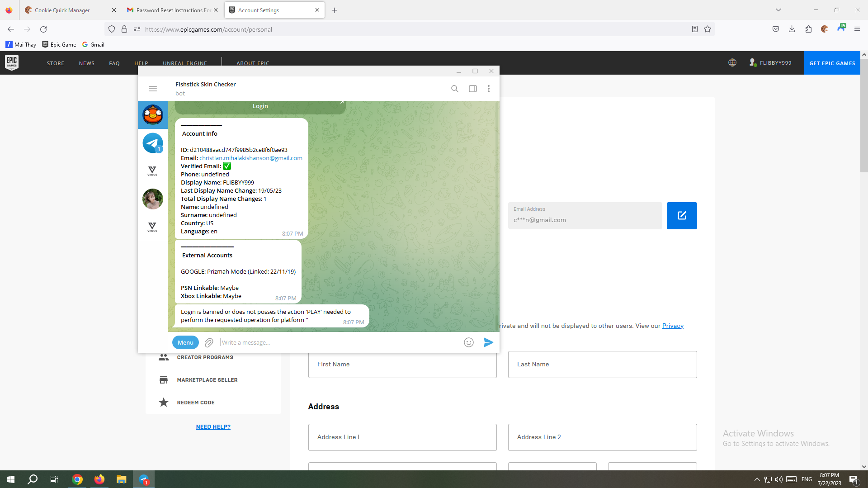
Task: Open Telegram hamburger menu
Action: (153, 89)
